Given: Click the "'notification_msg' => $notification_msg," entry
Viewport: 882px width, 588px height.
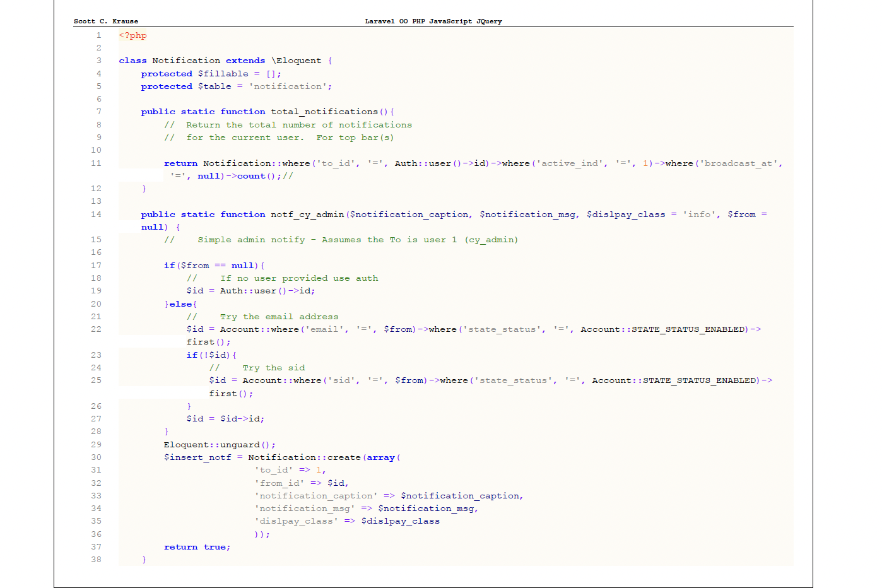Looking at the screenshot, I should point(367,509).
